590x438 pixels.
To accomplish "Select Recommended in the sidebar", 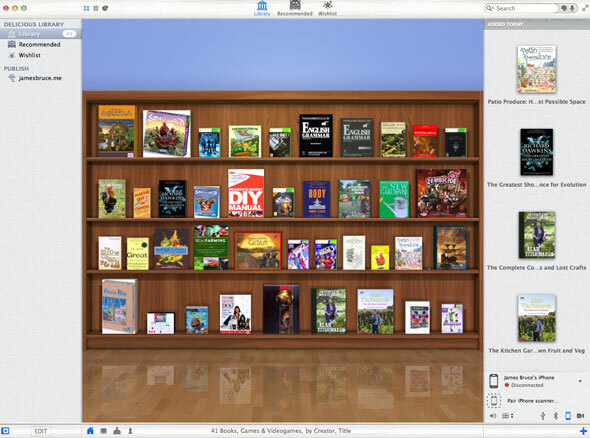I will click(x=41, y=44).
